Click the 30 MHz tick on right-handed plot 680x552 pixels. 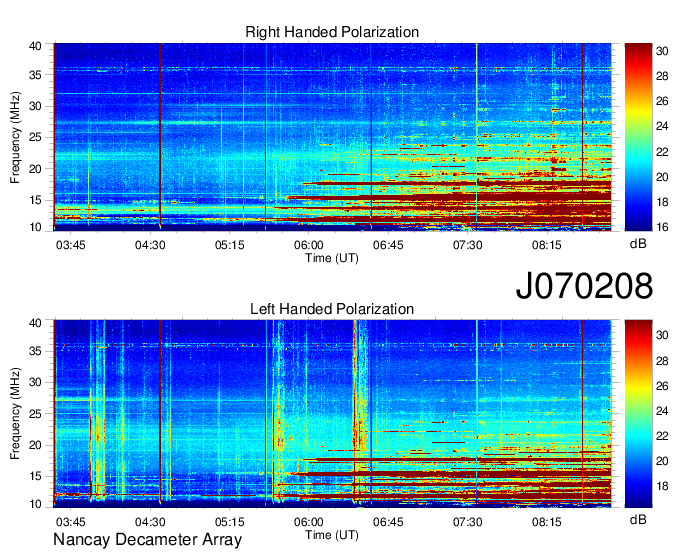35,106
